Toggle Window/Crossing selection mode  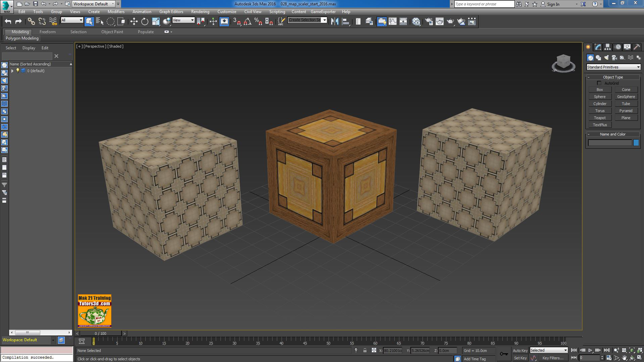(121, 21)
